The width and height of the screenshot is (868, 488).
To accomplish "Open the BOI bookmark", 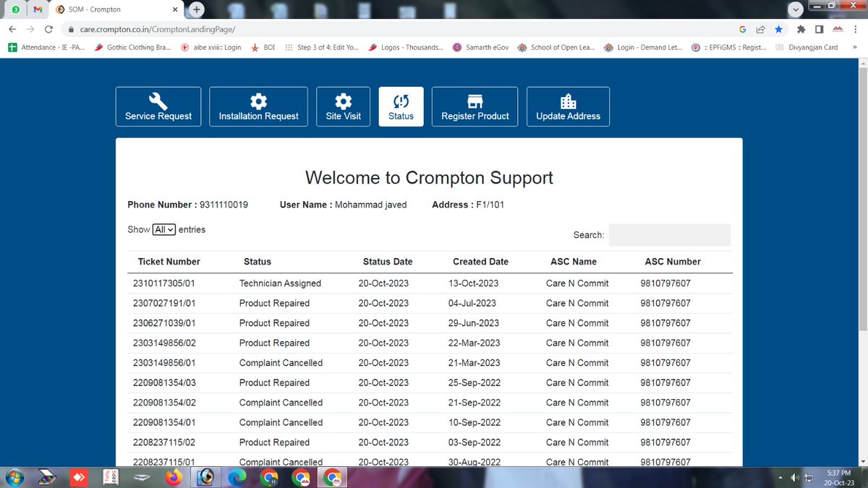I will (x=263, y=47).
